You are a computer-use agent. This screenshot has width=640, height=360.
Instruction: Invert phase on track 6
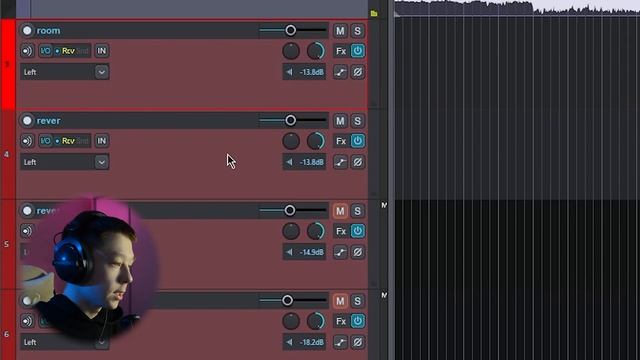coord(358,342)
